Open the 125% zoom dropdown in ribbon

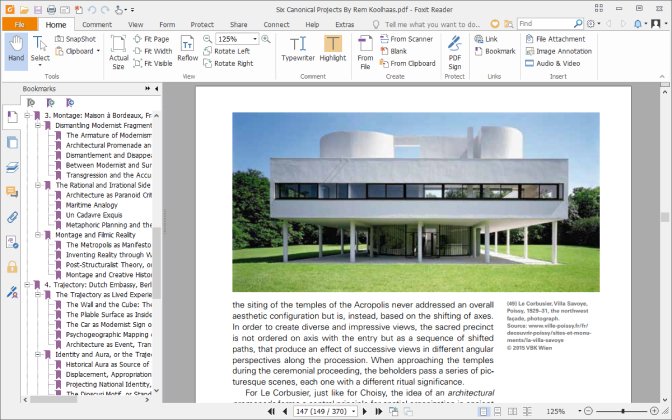(x=255, y=39)
